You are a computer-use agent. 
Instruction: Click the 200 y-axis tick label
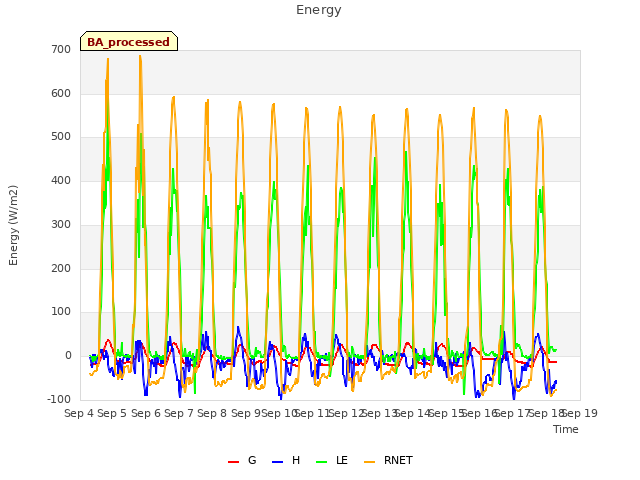(61, 269)
